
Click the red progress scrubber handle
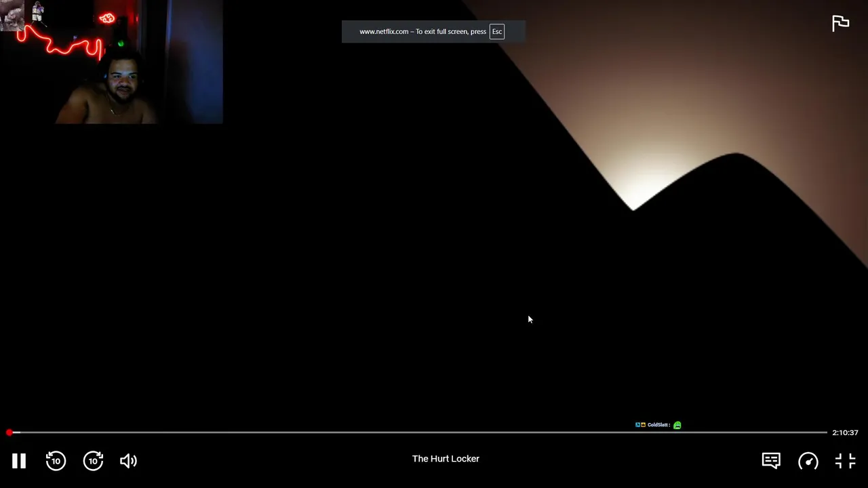coord(9,432)
